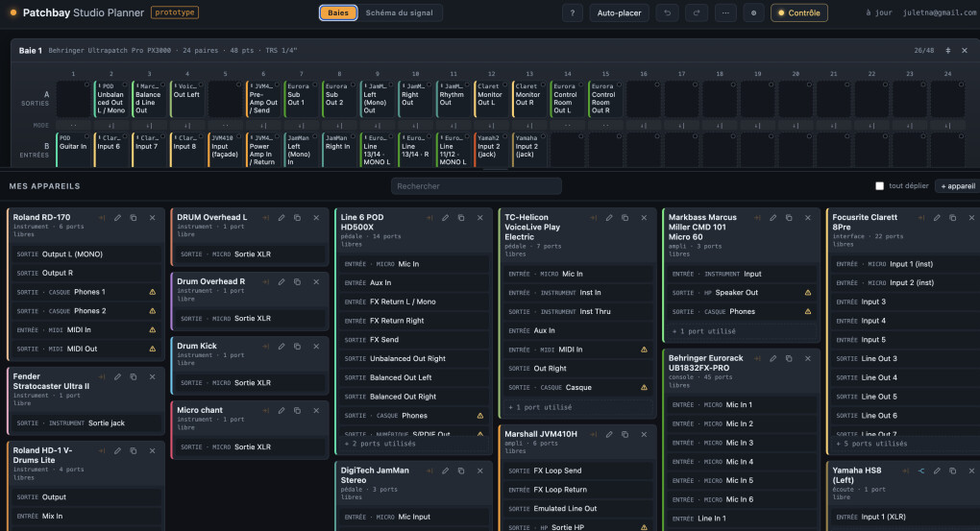Toggle the mode button of column 24
The height and width of the screenshot is (531, 980).
click(x=947, y=126)
